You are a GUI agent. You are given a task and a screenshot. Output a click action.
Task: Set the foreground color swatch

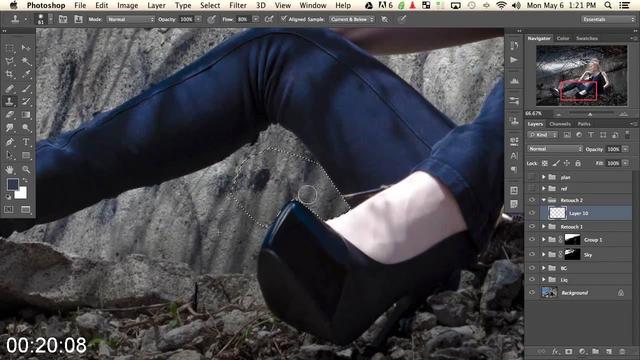pyautogui.click(x=12, y=184)
